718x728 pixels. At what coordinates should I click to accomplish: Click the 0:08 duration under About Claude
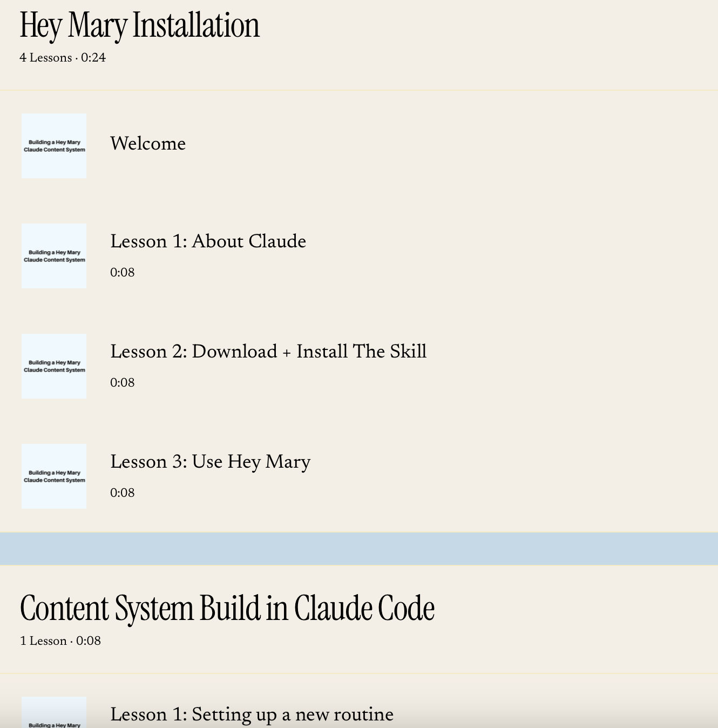[123, 273]
